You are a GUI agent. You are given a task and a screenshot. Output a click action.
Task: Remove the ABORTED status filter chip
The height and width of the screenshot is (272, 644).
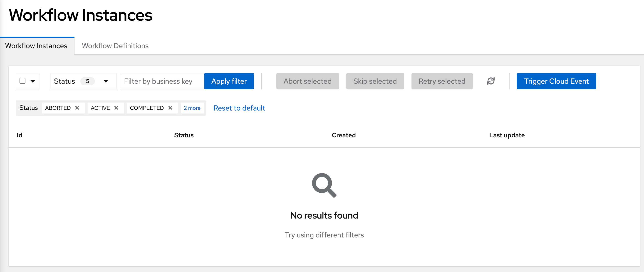(77, 108)
